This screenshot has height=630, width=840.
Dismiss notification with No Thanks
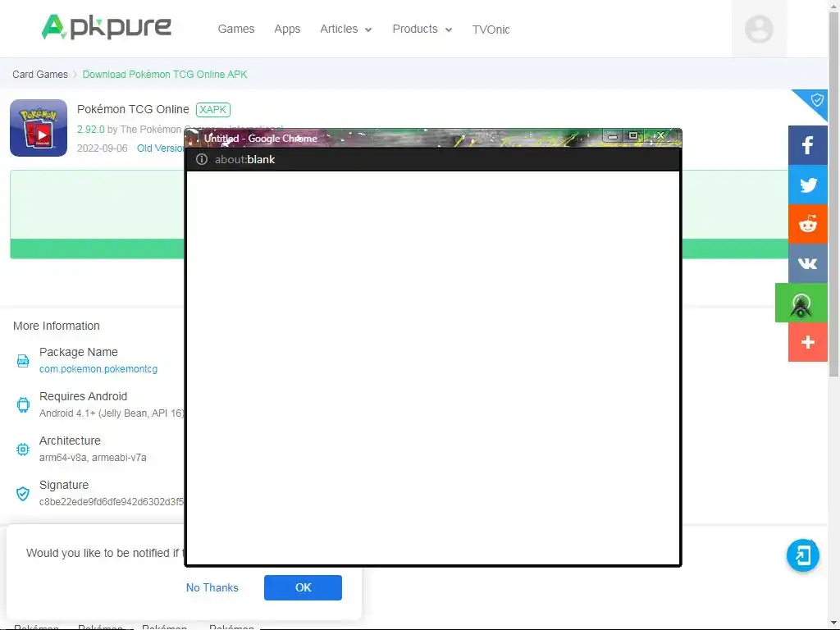point(212,587)
